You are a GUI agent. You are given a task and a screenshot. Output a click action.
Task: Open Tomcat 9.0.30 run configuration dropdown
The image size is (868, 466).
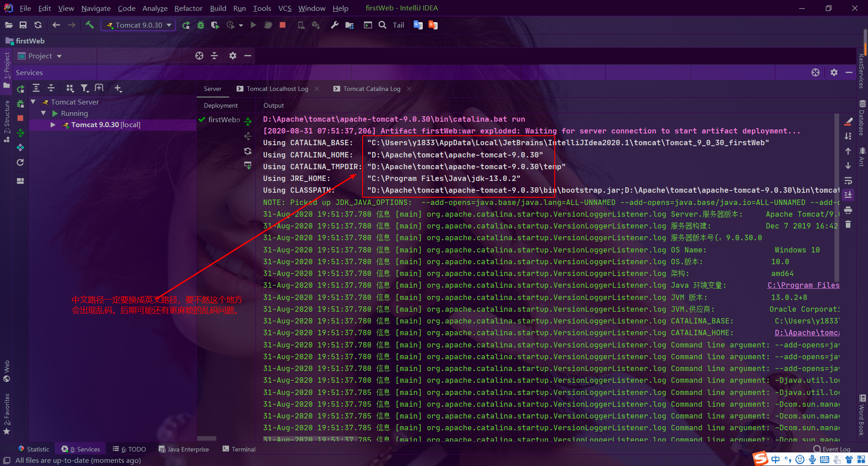click(138, 25)
